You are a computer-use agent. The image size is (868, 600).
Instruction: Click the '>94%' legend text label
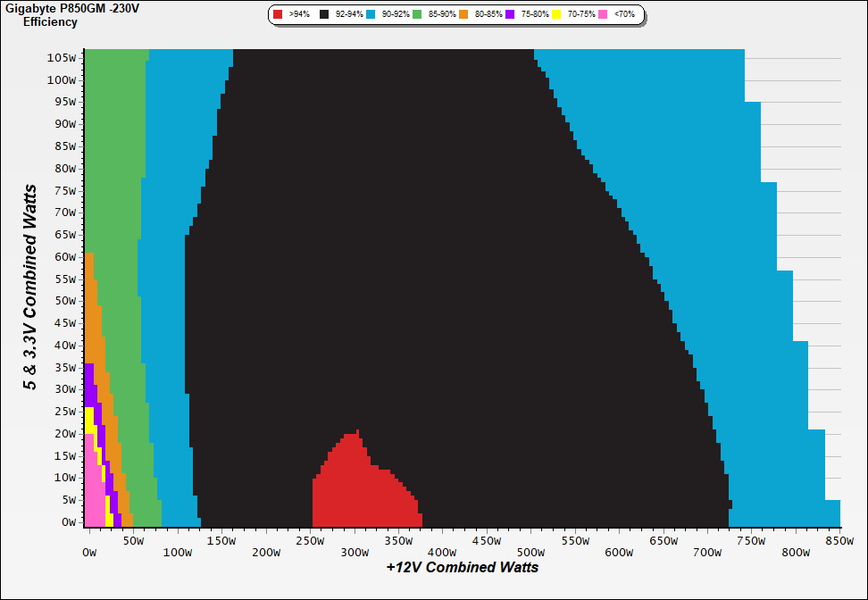pyautogui.click(x=299, y=14)
